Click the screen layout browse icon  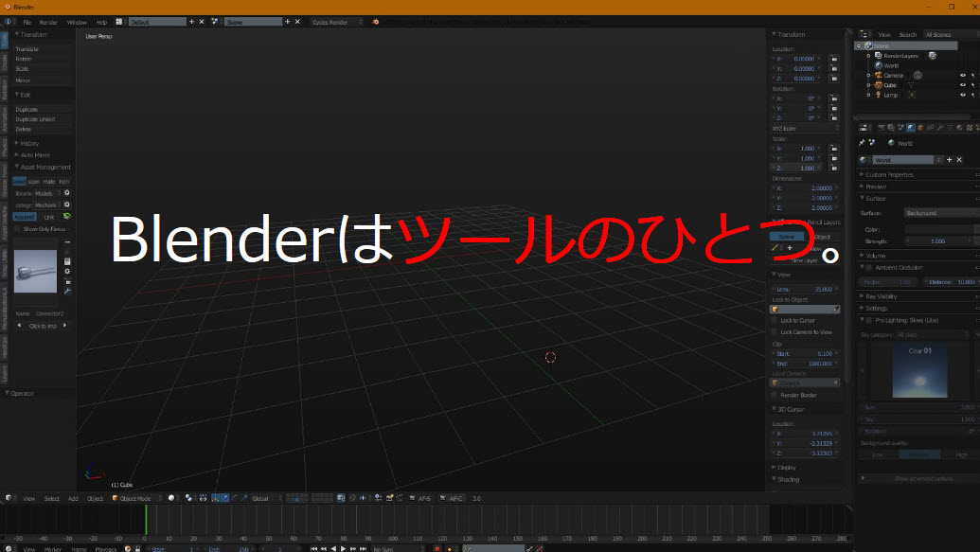[x=119, y=22]
